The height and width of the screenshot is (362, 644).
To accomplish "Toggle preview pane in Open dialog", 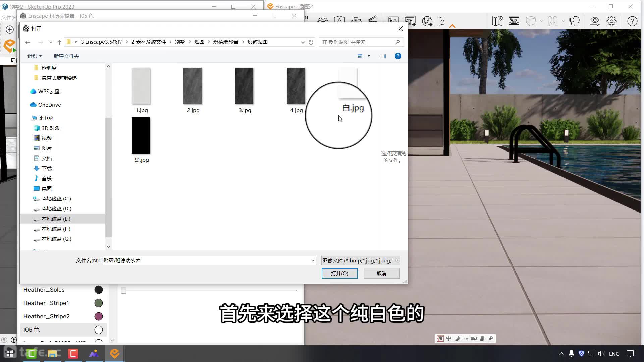I will [382, 56].
